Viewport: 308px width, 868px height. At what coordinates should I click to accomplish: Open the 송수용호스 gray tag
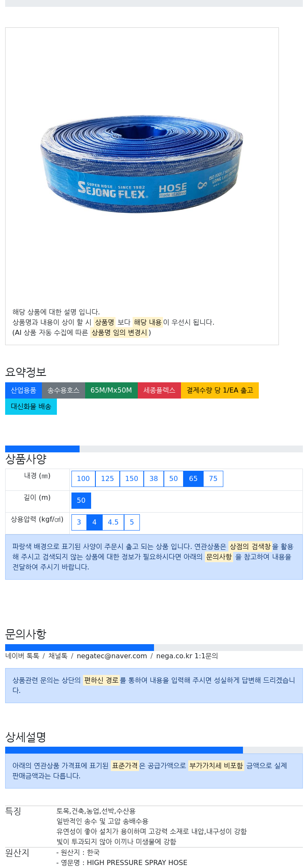click(63, 390)
